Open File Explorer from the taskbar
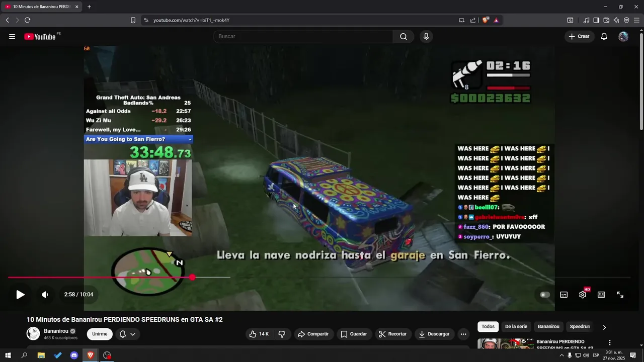The height and width of the screenshot is (362, 644). tap(41, 355)
